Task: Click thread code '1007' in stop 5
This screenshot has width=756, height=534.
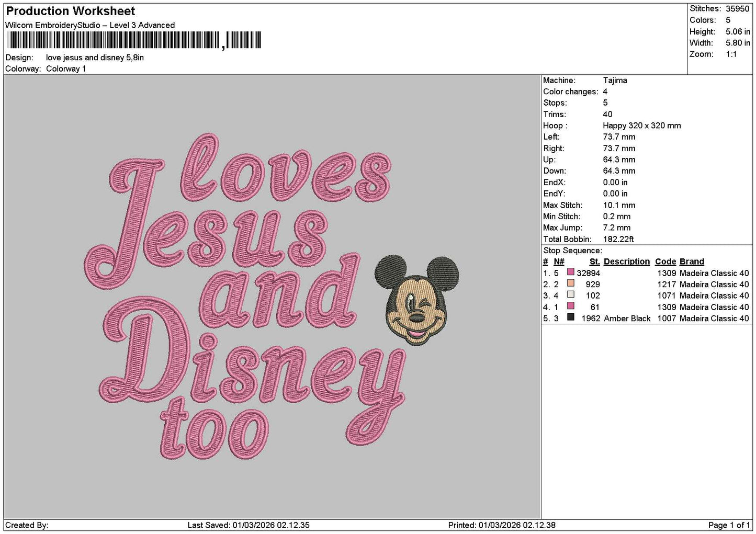Action: tap(667, 319)
